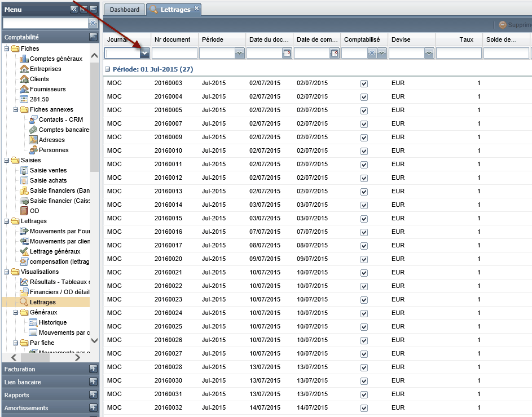Click the Historique icon
The width and height of the screenshot is (532, 417).
(x=33, y=323)
